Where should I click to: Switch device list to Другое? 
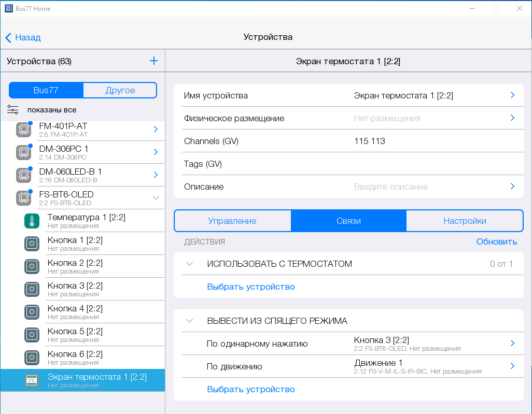click(120, 90)
